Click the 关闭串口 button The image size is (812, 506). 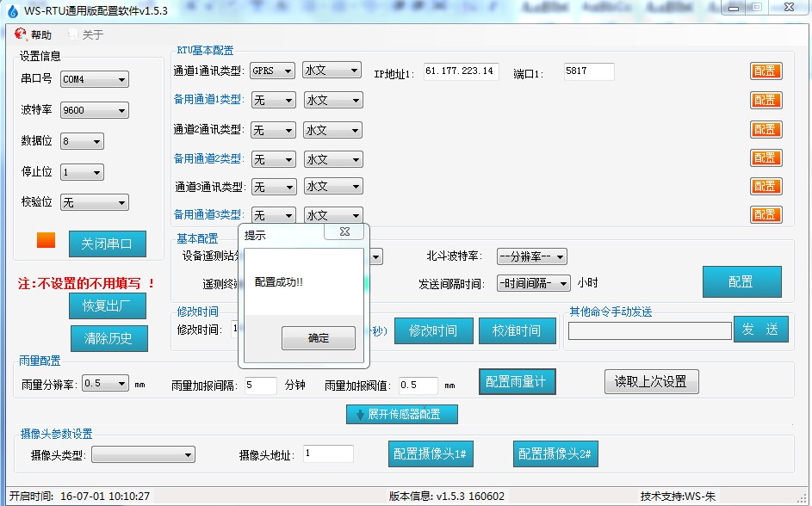[x=107, y=244]
